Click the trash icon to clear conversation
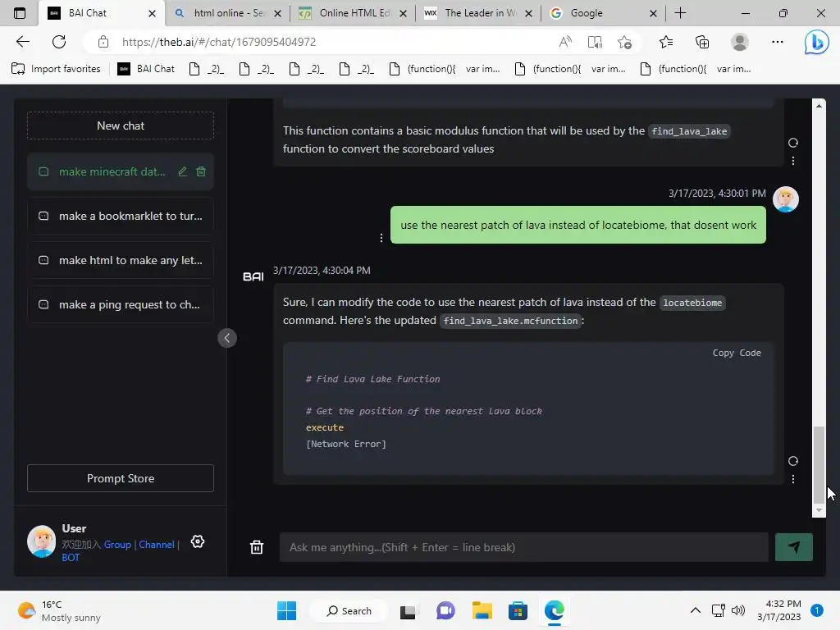 257,547
